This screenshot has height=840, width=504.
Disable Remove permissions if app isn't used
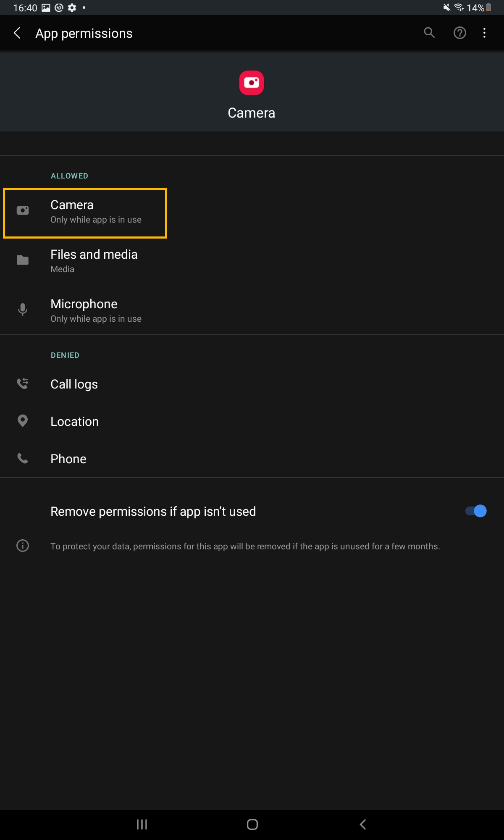[x=476, y=511]
